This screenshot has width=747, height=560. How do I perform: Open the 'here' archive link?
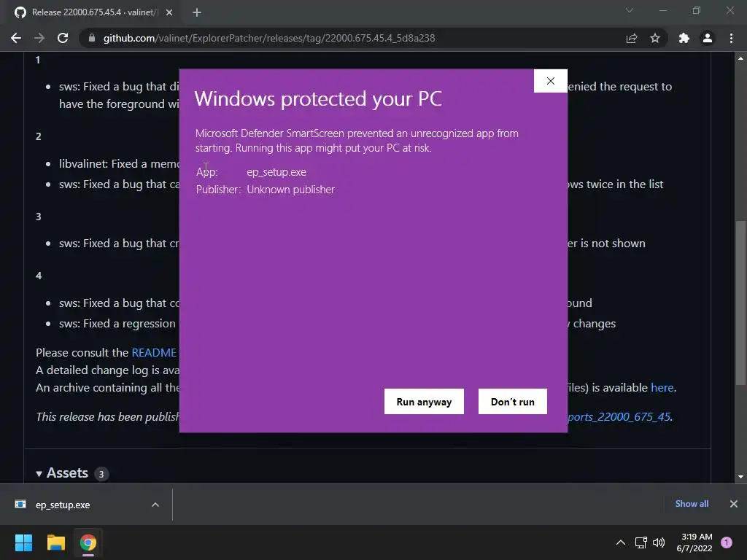[x=662, y=388]
